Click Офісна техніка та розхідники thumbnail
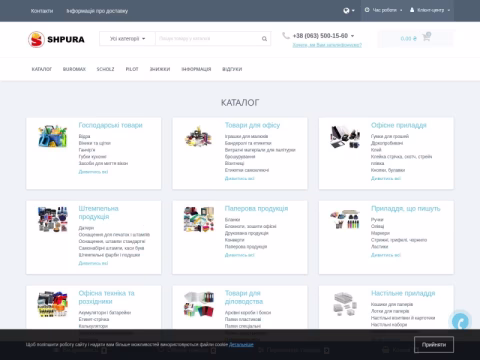The image size is (480, 360). (53, 304)
